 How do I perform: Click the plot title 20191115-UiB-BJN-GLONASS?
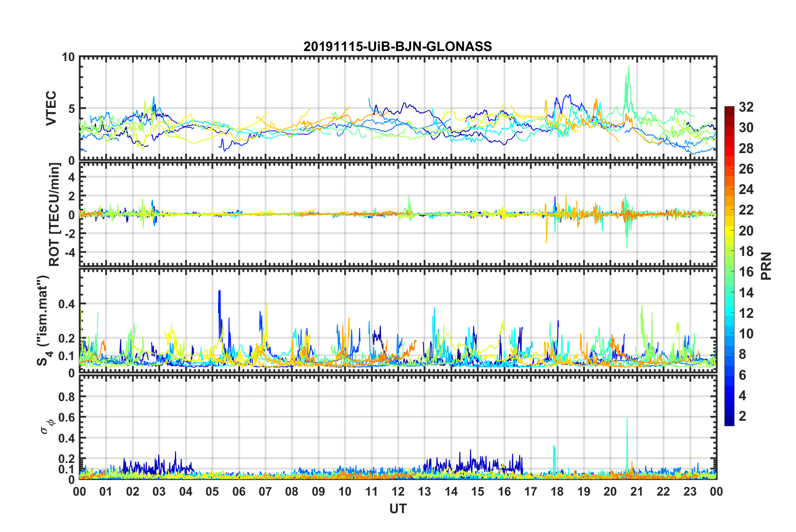(x=398, y=46)
